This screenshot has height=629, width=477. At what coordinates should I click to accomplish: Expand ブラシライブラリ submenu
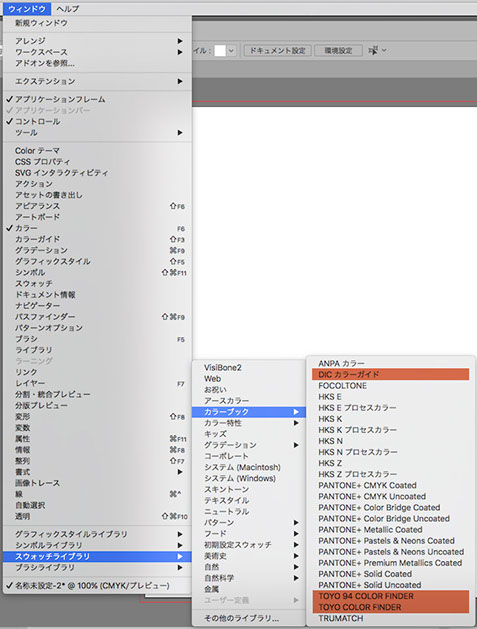pyautogui.click(x=97, y=568)
